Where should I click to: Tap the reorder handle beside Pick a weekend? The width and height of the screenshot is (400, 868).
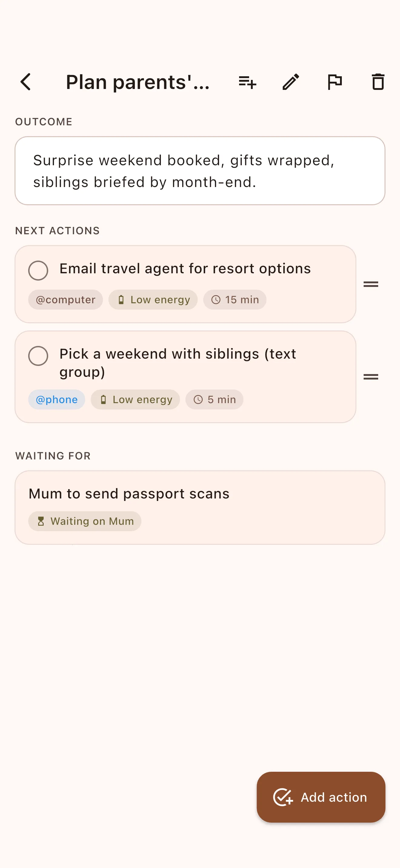pos(371,377)
